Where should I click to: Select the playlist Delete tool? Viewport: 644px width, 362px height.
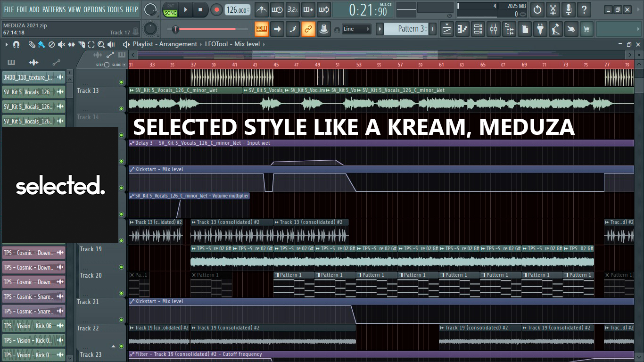point(51,44)
